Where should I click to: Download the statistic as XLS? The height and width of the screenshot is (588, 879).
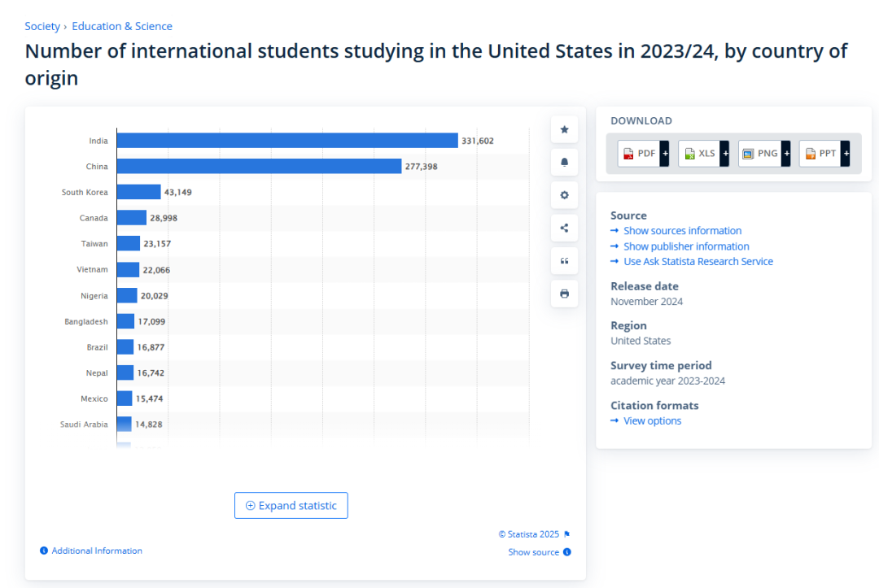coord(703,153)
